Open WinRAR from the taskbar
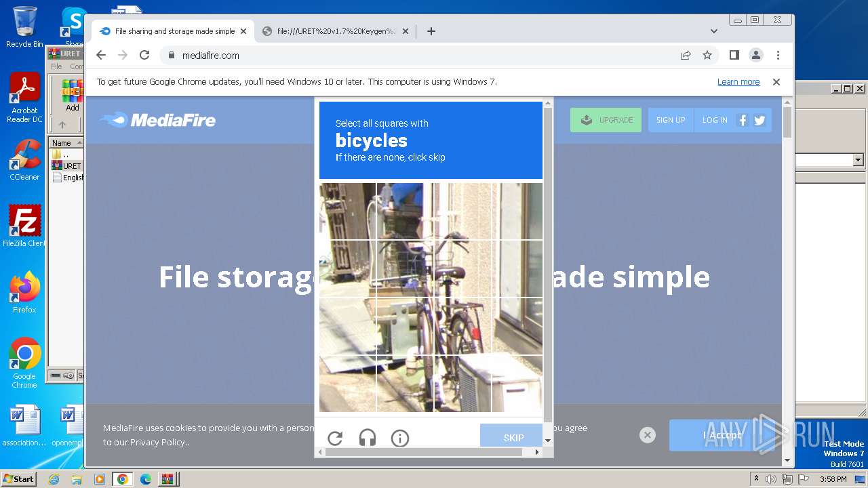Image resolution: width=868 pixels, height=488 pixels. click(x=167, y=479)
